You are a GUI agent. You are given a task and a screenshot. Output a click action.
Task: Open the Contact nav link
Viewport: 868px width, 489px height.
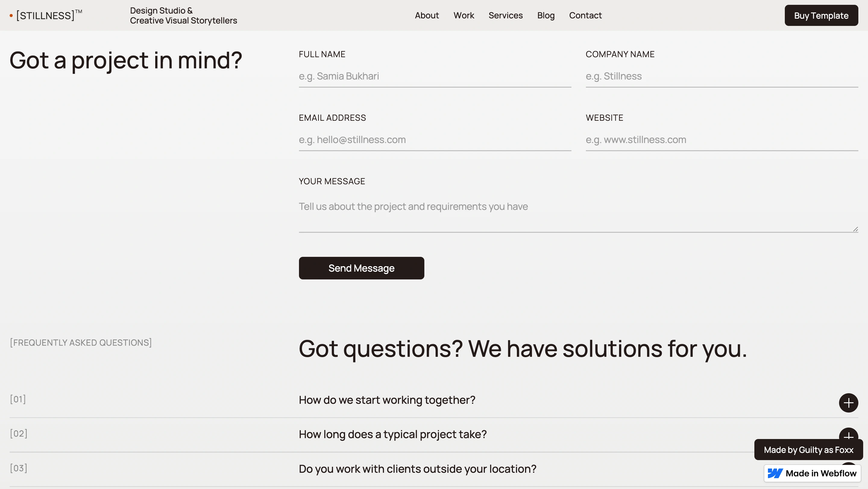(x=585, y=15)
